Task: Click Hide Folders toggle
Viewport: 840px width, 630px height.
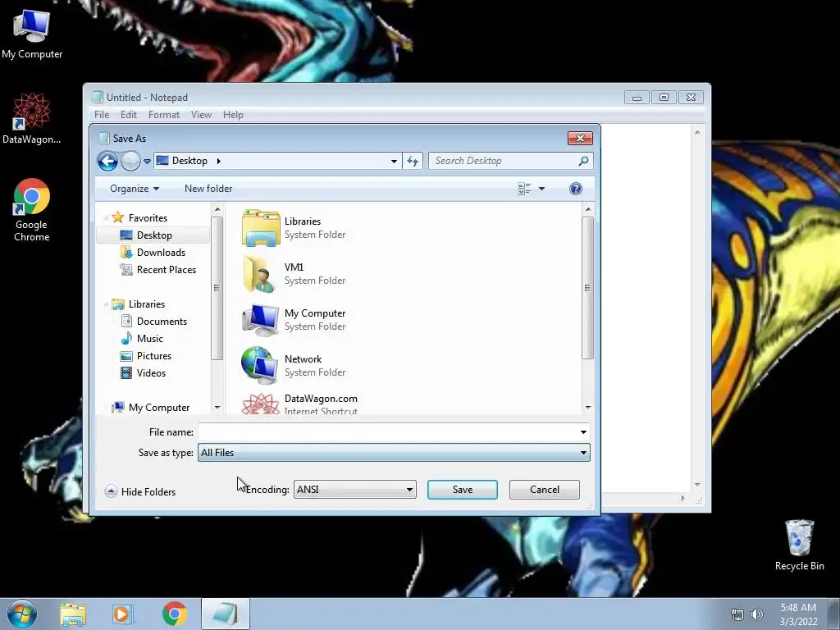Action: point(140,492)
